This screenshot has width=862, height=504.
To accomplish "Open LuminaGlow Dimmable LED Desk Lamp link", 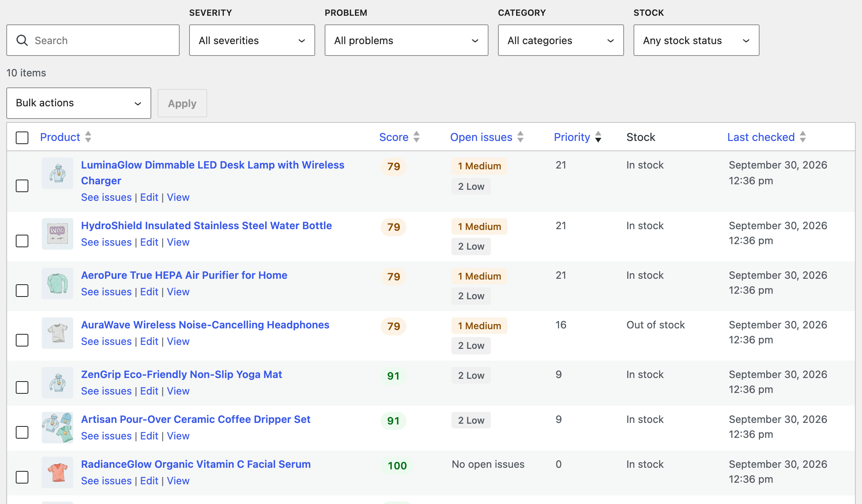I will click(213, 173).
